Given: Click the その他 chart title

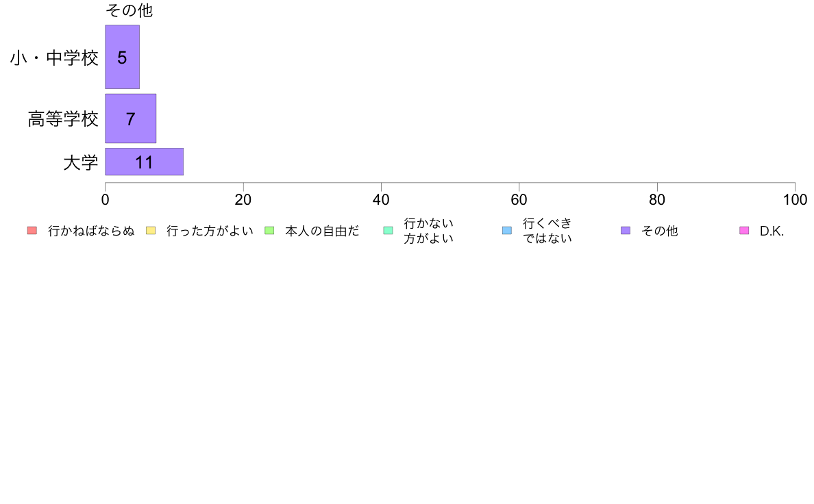Looking at the screenshot, I should [129, 10].
